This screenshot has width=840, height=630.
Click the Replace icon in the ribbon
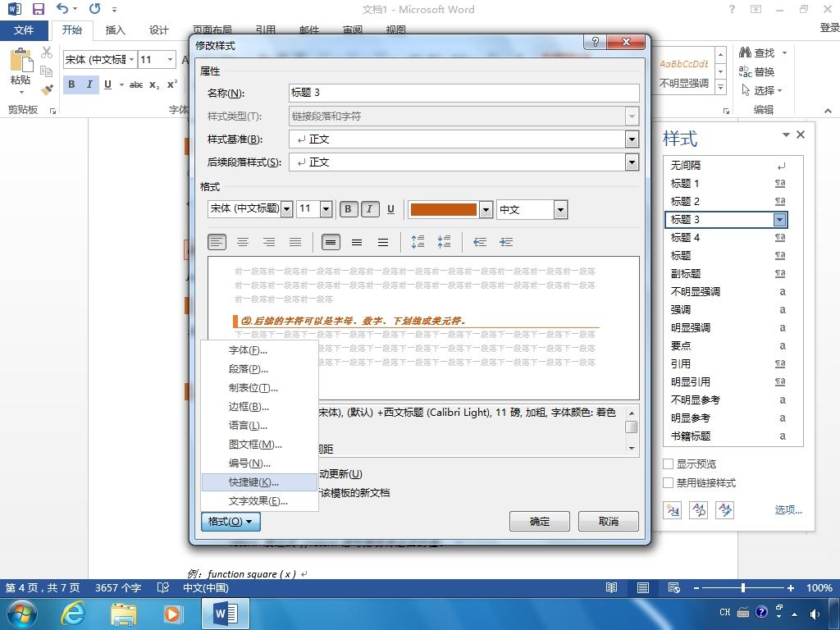[745, 71]
